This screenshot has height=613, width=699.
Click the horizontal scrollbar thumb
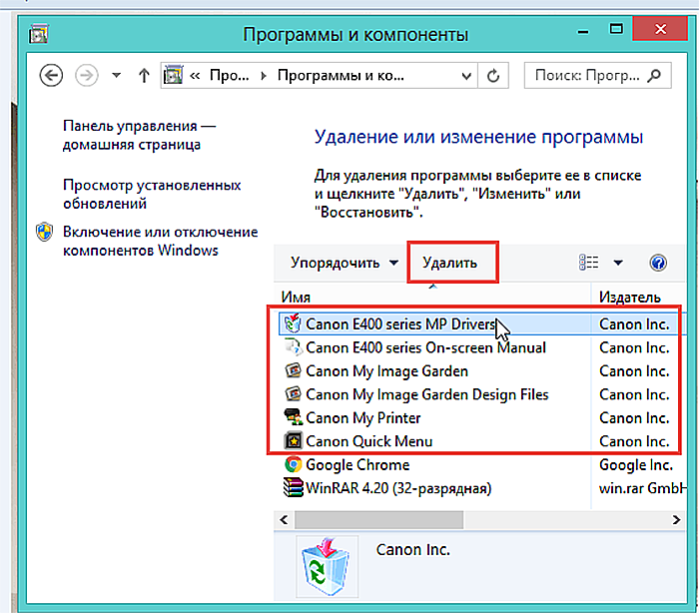coord(379,520)
